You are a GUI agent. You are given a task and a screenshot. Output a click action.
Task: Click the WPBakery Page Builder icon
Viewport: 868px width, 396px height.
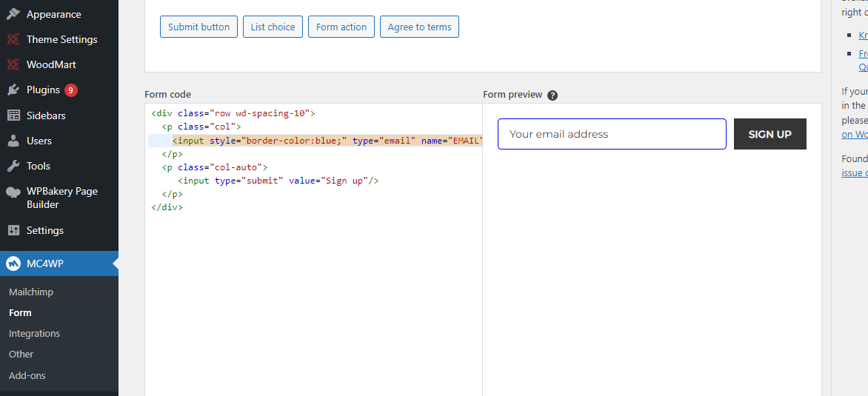[x=13, y=192]
